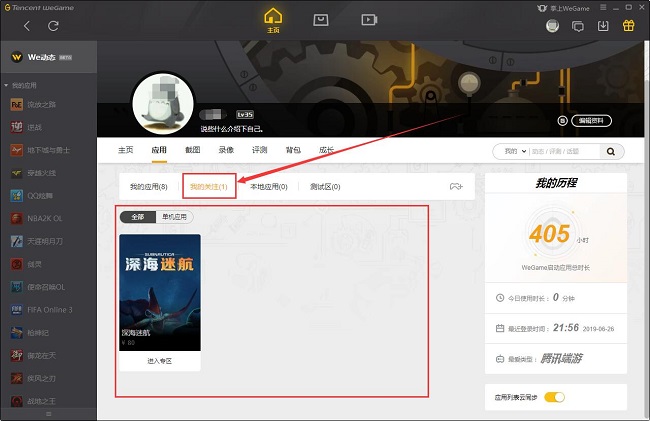The image size is (650, 421).
Task: Open the 主页 home icon in top bar
Action: point(273,20)
